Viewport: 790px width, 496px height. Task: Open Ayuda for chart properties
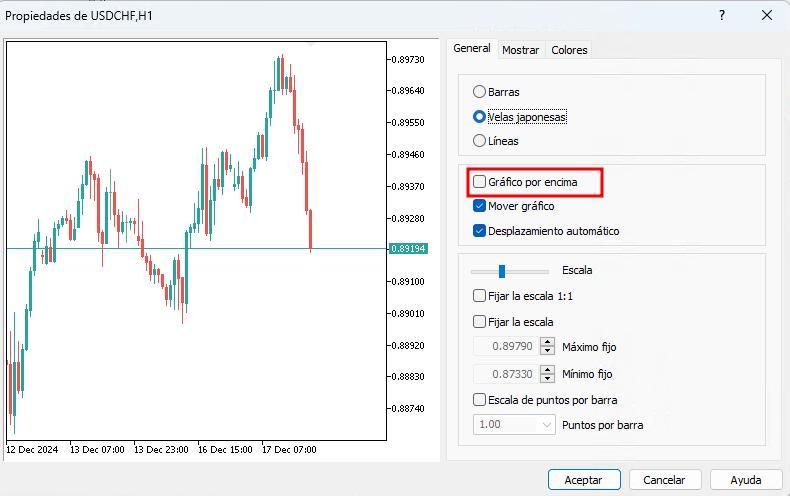[x=746, y=480]
